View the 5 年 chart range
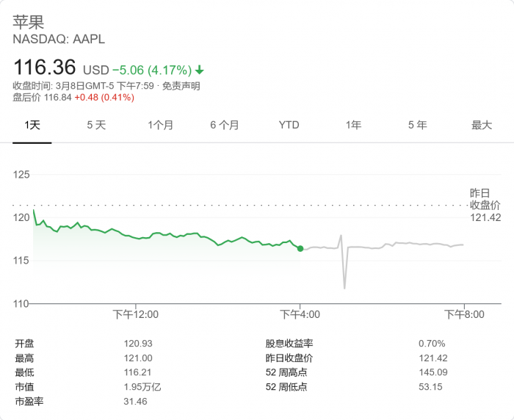The image size is (514, 420). [x=417, y=125]
